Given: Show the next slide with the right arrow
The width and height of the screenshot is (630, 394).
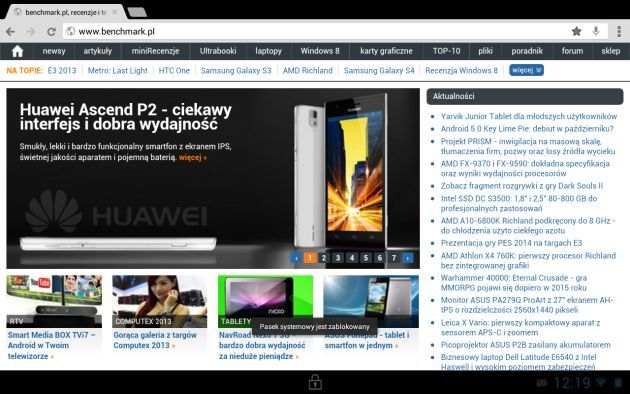Looking at the screenshot, I should pyautogui.click(x=408, y=258).
